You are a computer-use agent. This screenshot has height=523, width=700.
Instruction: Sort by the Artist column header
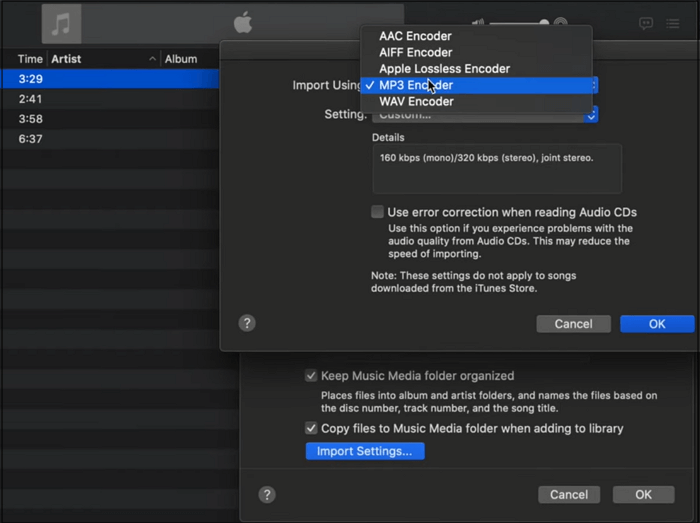tap(66, 59)
